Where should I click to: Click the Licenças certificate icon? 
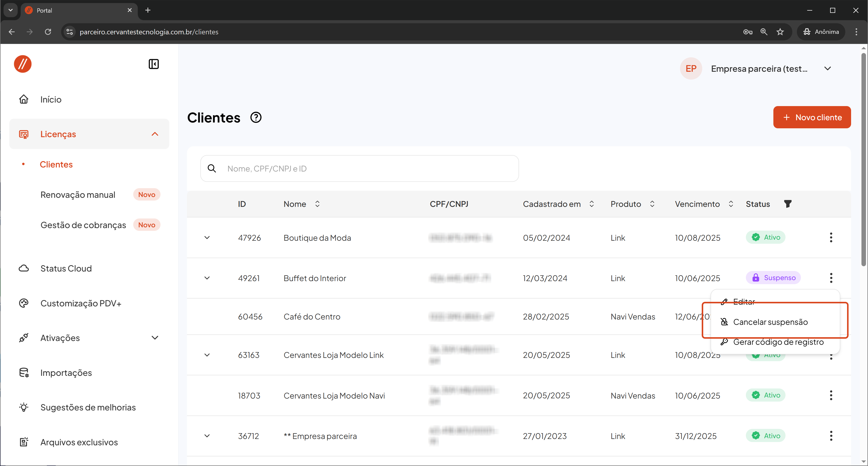point(23,134)
